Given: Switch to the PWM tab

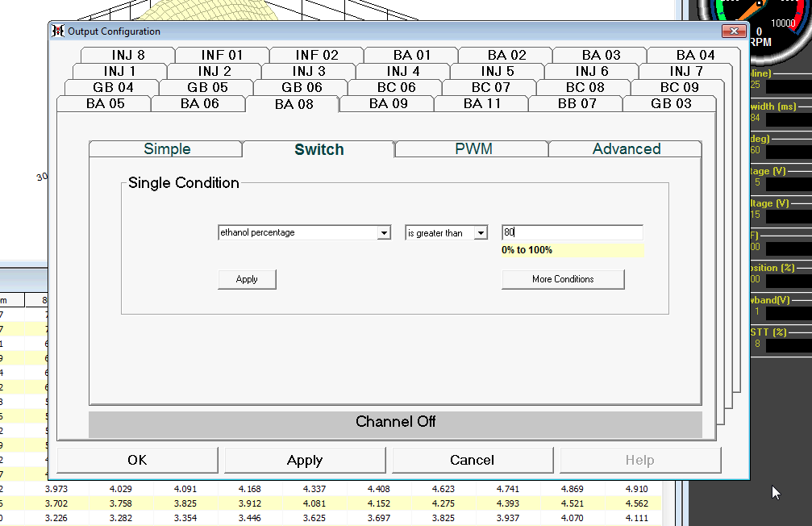Looking at the screenshot, I should tap(473, 149).
